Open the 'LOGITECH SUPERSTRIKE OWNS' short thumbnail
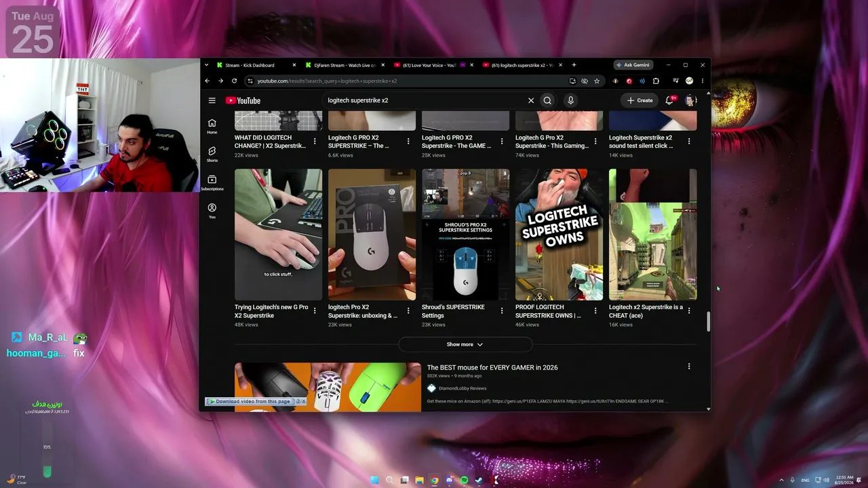Viewport: 868px width, 488px height. click(559, 235)
